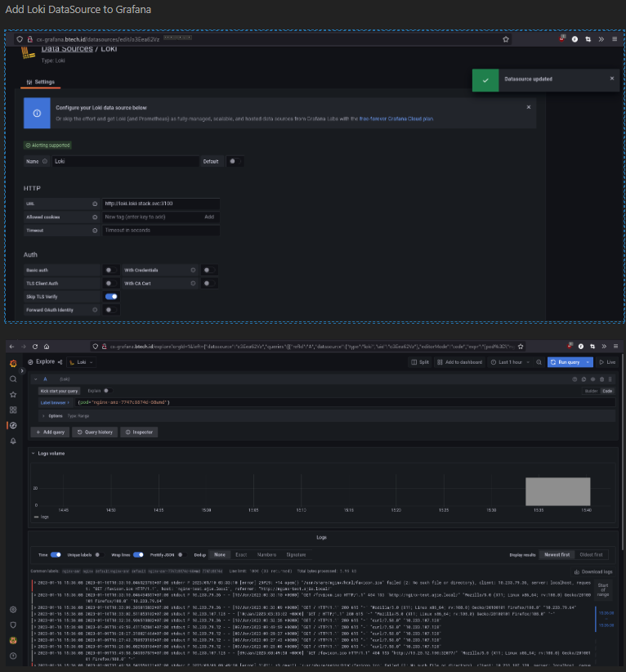Image resolution: width=626 pixels, height=672 pixels.
Task: Open the alerting bell icon in sidebar
Action: click(x=13, y=441)
